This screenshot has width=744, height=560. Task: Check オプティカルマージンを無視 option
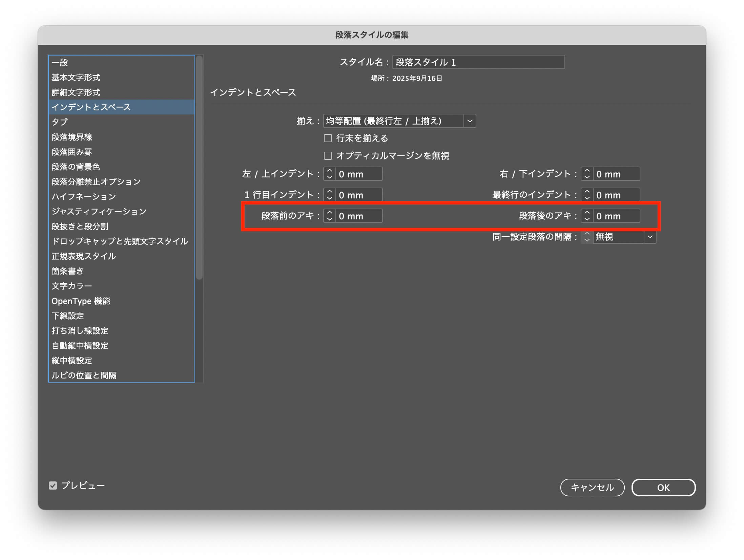pyautogui.click(x=328, y=156)
